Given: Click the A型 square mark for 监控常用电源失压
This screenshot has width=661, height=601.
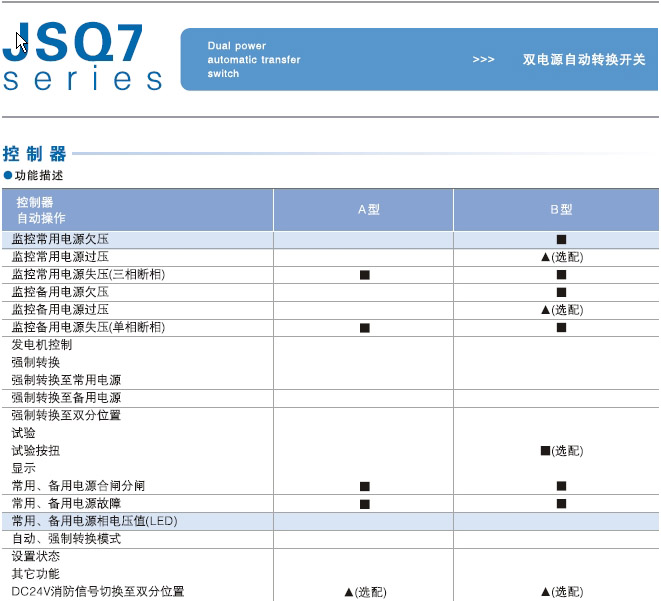Looking at the screenshot, I should pos(365,275).
